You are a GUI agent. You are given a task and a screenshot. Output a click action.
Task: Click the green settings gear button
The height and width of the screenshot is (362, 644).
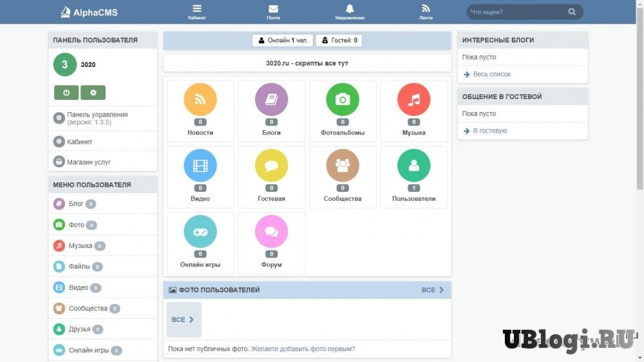(93, 93)
